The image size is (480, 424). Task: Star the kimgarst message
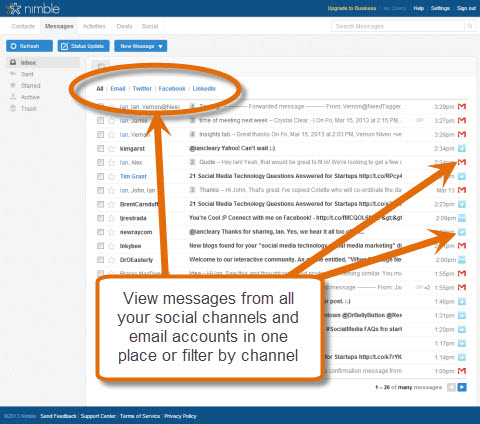[111, 149]
